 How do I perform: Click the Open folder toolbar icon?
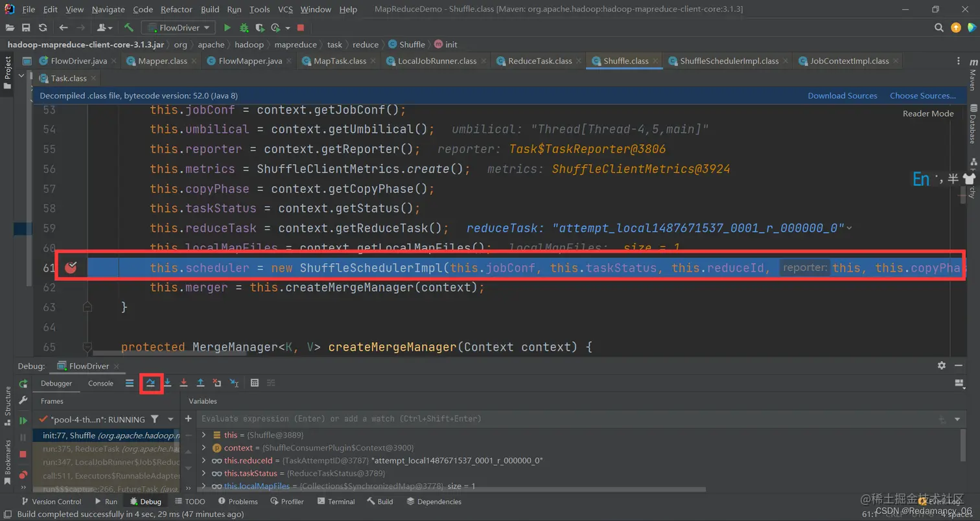point(9,27)
